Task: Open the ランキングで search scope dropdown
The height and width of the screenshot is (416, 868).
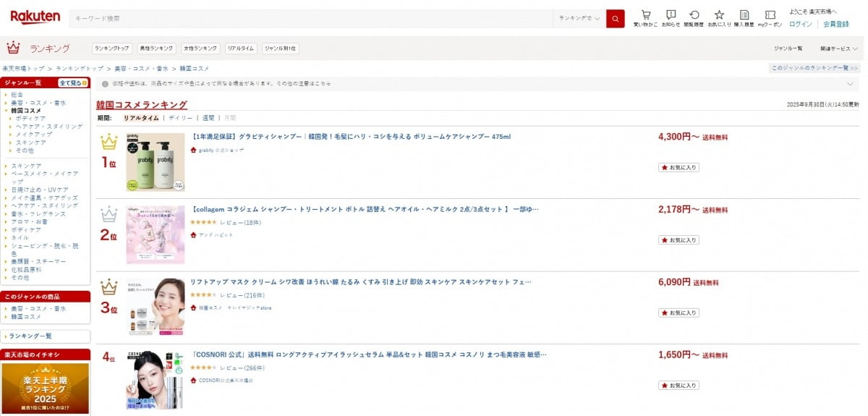Action: (x=579, y=18)
